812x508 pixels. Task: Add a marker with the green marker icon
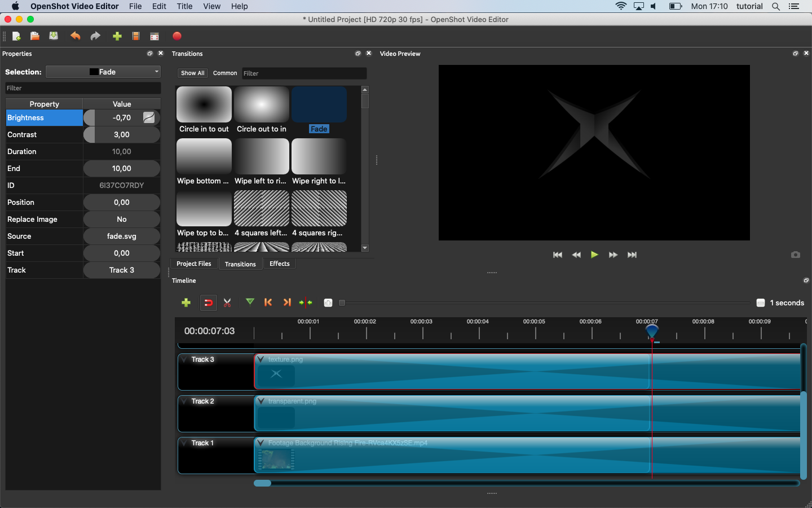pyautogui.click(x=250, y=303)
